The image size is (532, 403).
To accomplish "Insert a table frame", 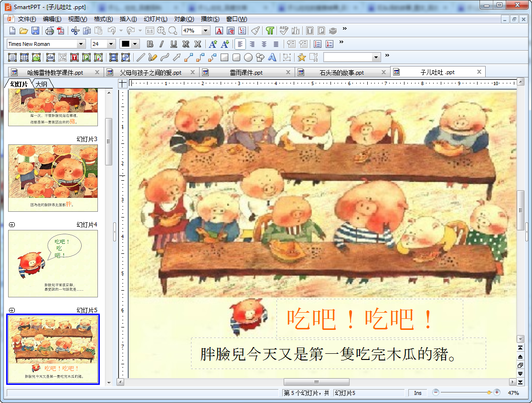I will point(24,57).
